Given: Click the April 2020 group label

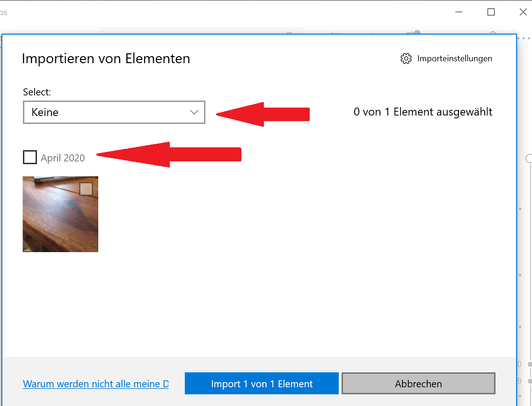Looking at the screenshot, I should [x=63, y=158].
